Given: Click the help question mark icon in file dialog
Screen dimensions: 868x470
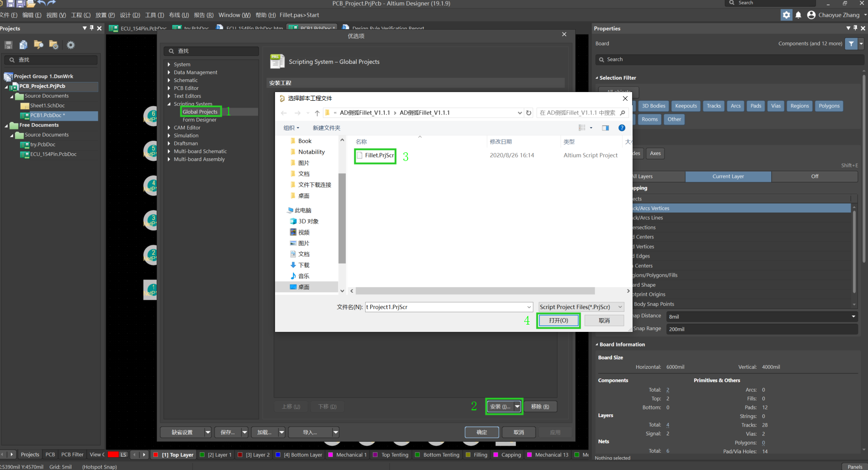Looking at the screenshot, I should point(622,128).
